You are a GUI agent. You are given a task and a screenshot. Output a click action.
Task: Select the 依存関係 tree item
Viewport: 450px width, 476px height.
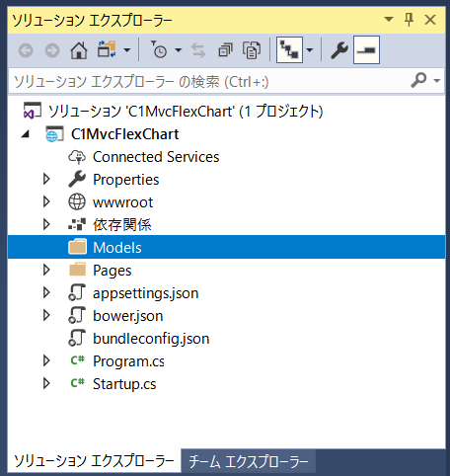(122, 225)
